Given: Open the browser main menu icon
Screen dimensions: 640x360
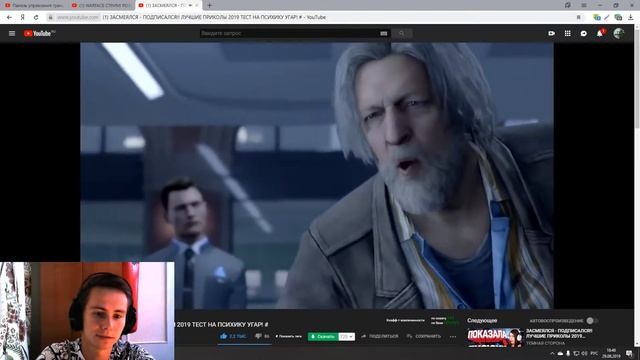Looking at the screenshot, I should click(584, 5).
